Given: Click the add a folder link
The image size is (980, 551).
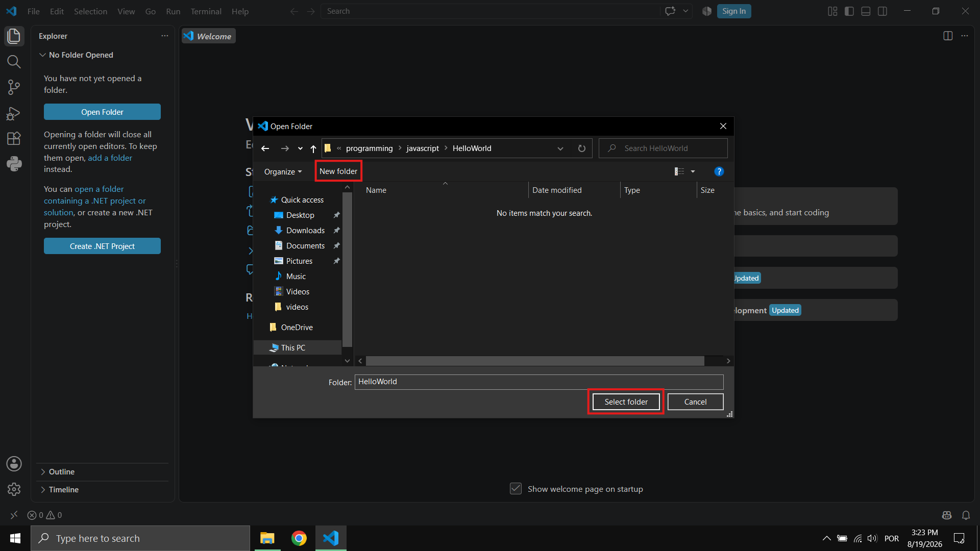Looking at the screenshot, I should coord(110,158).
